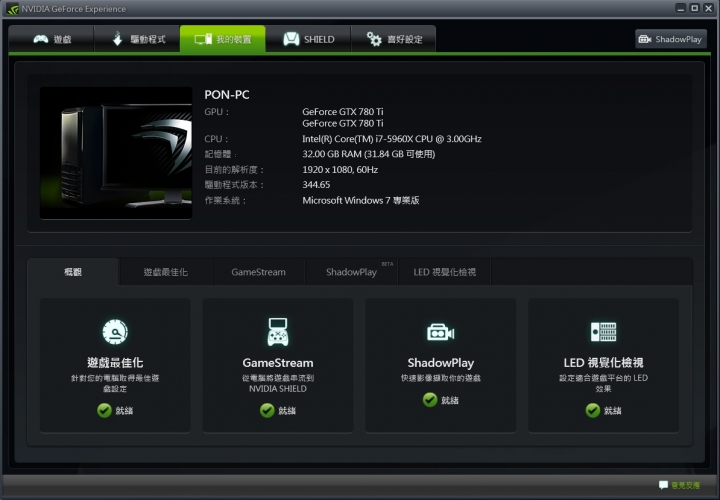Open the 遊戲 (Games) main tab
The height and width of the screenshot is (500, 720).
[51, 39]
